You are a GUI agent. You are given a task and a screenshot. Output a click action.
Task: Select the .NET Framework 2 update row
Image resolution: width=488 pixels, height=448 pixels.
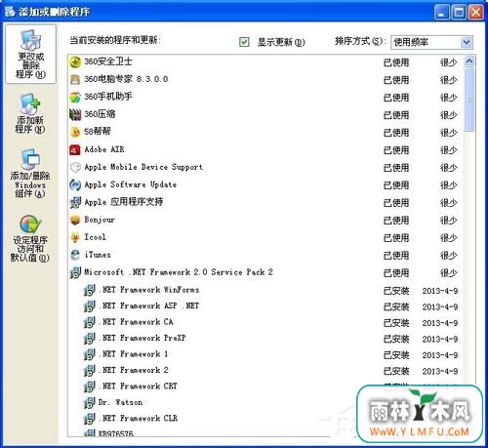[x=264, y=370]
